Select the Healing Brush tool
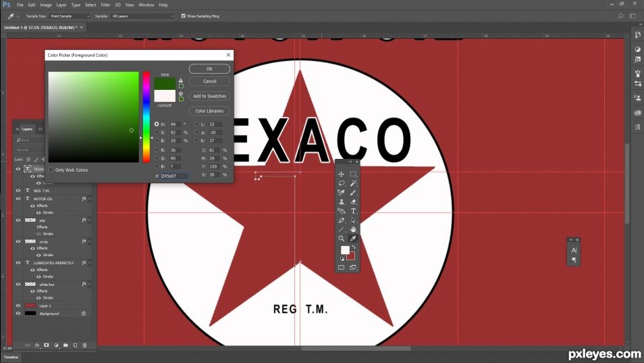This screenshot has height=363, width=644. [342, 193]
